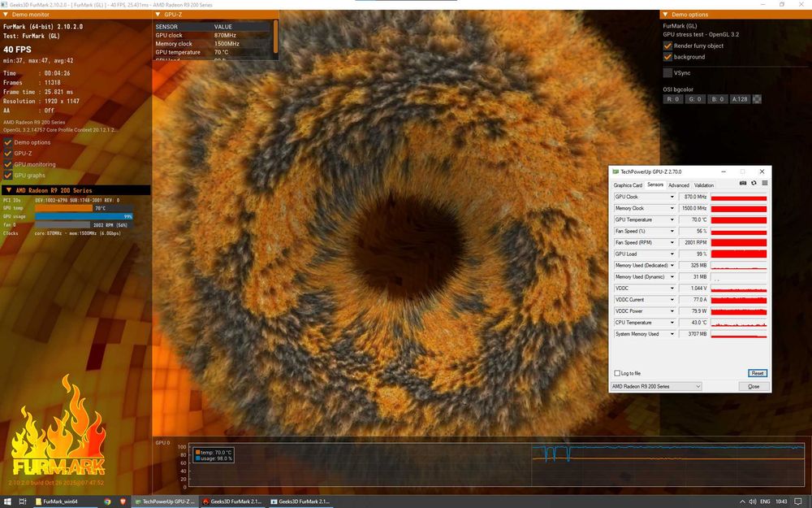Click the GPU Load red sensor graph
Viewport: 812px width, 508px height.
738,254
